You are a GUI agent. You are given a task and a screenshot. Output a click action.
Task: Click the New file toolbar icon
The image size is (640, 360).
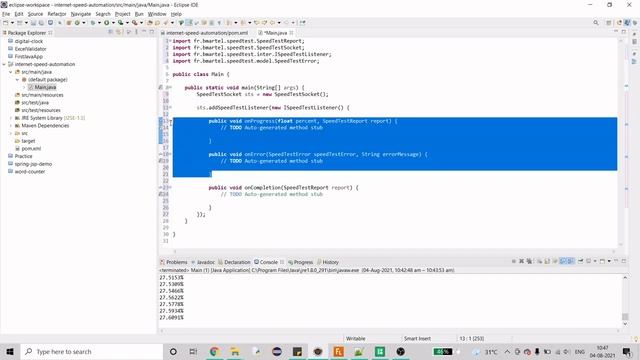tap(6, 23)
